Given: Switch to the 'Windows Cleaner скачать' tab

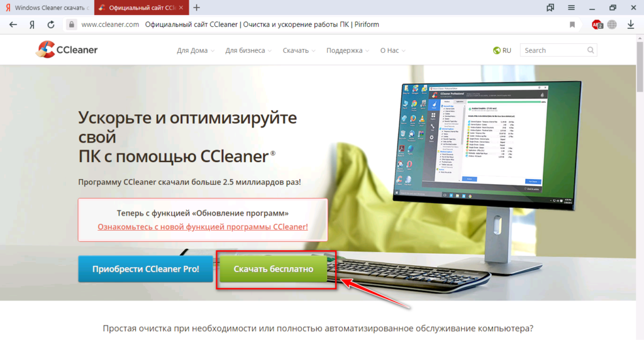Looking at the screenshot, I should 48,8.
